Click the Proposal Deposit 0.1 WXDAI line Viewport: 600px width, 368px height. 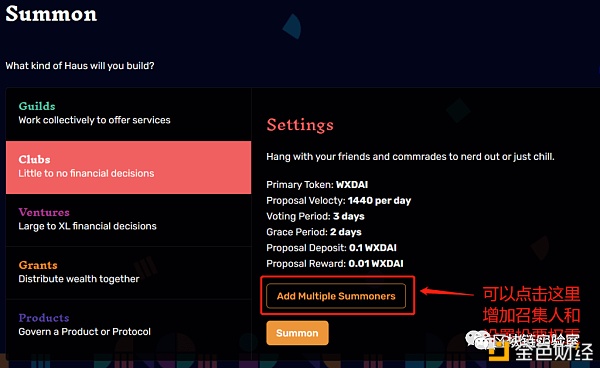pos(331,248)
